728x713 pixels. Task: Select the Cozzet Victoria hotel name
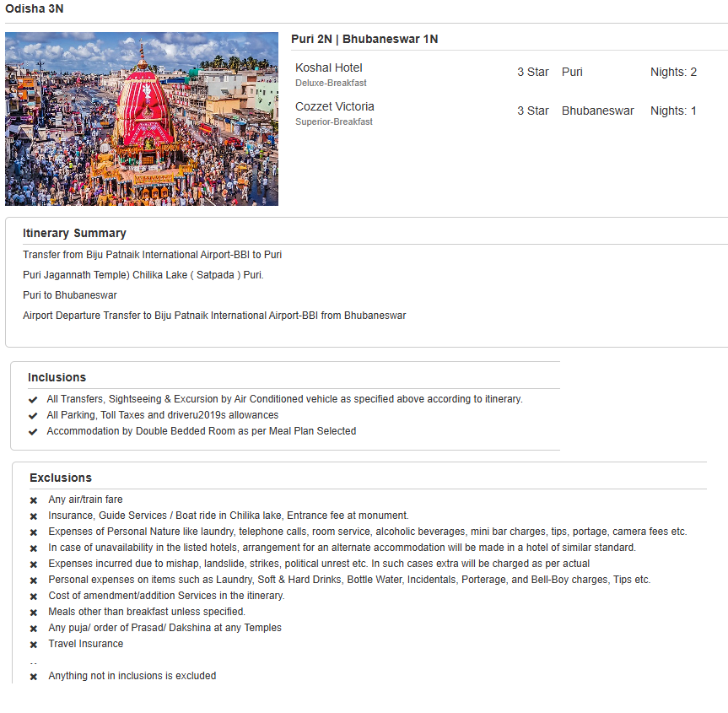click(335, 106)
